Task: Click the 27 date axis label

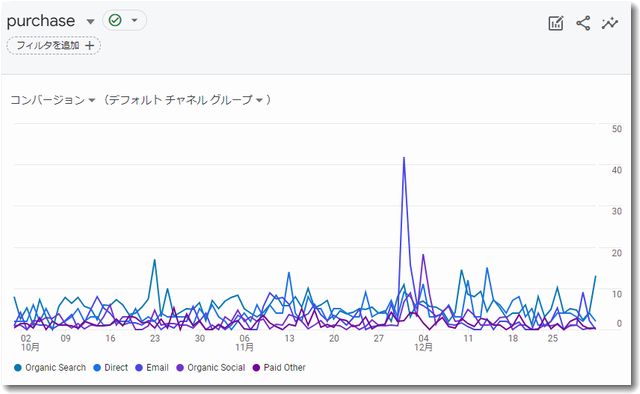Action: [x=379, y=338]
